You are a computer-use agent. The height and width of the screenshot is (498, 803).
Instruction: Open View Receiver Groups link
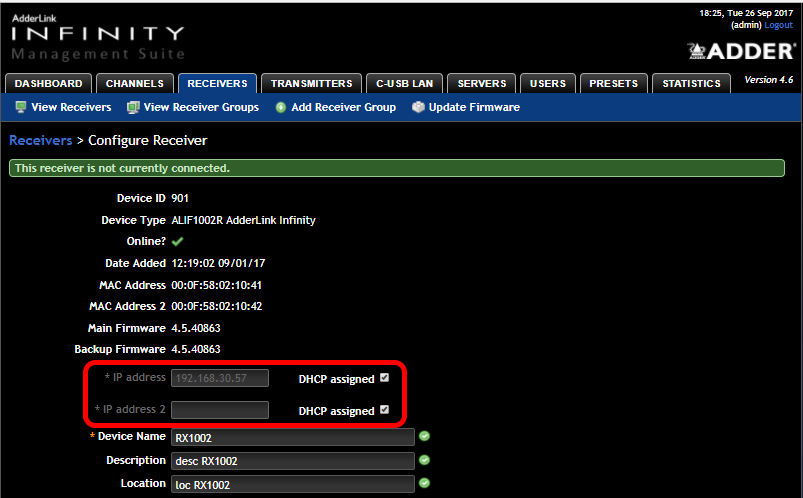[201, 107]
